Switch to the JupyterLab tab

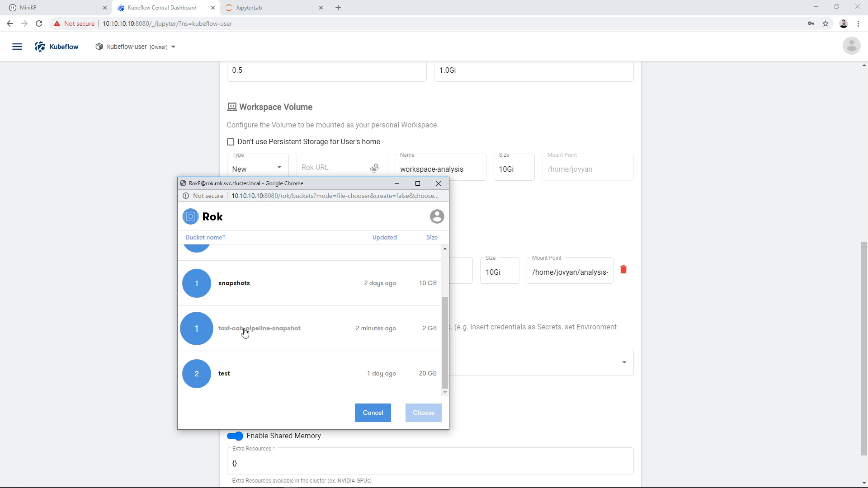[274, 8]
